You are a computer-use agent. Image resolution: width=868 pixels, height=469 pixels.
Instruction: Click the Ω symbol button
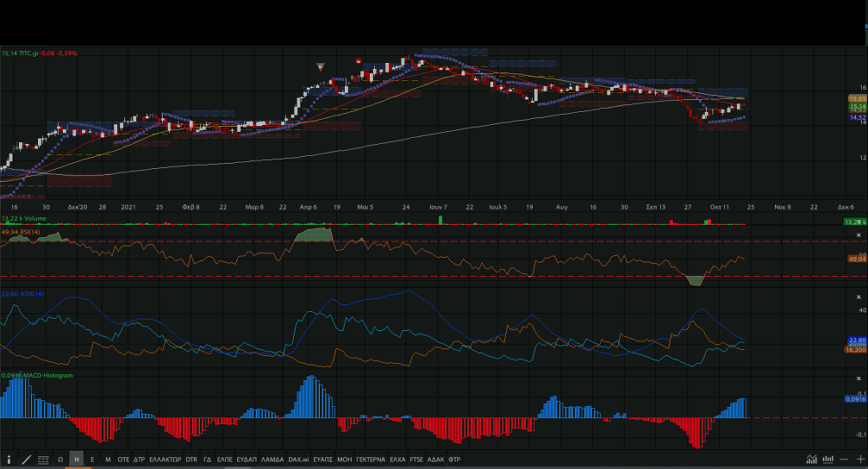pyautogui.click(x=60, y=460)
